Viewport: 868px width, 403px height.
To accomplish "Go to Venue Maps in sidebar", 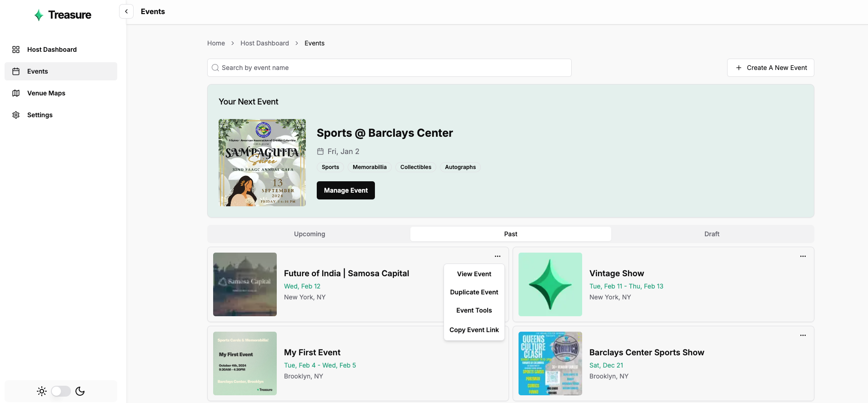I will point(61,93).
